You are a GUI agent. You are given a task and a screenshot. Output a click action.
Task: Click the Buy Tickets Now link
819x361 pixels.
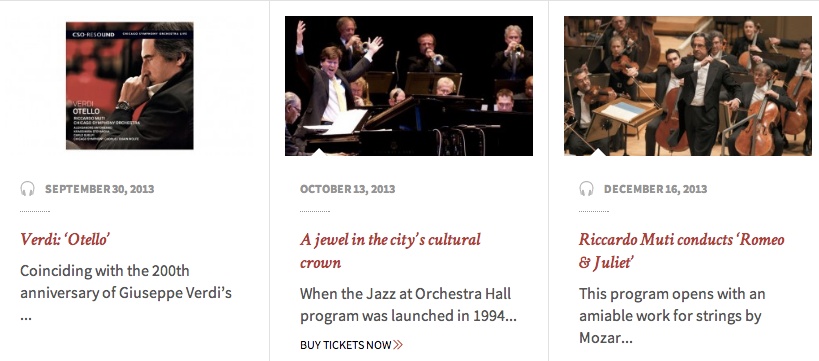[x=352, y=345]
